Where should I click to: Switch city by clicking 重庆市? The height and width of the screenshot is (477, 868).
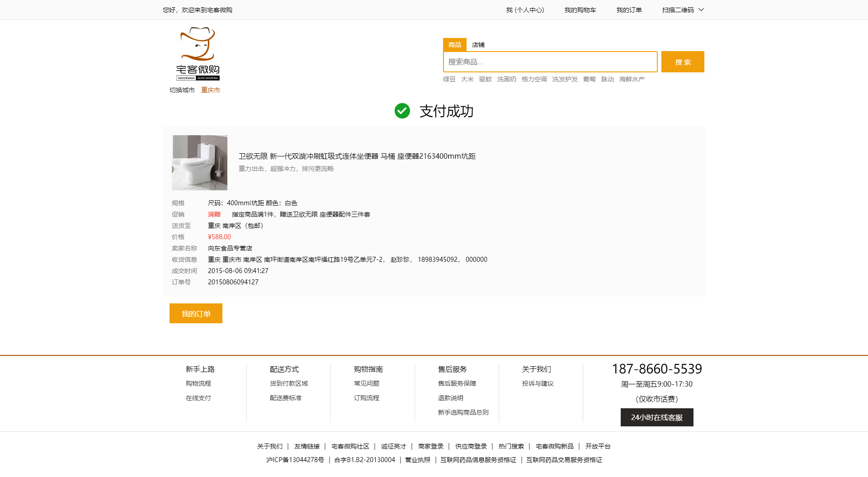point(210,90)
